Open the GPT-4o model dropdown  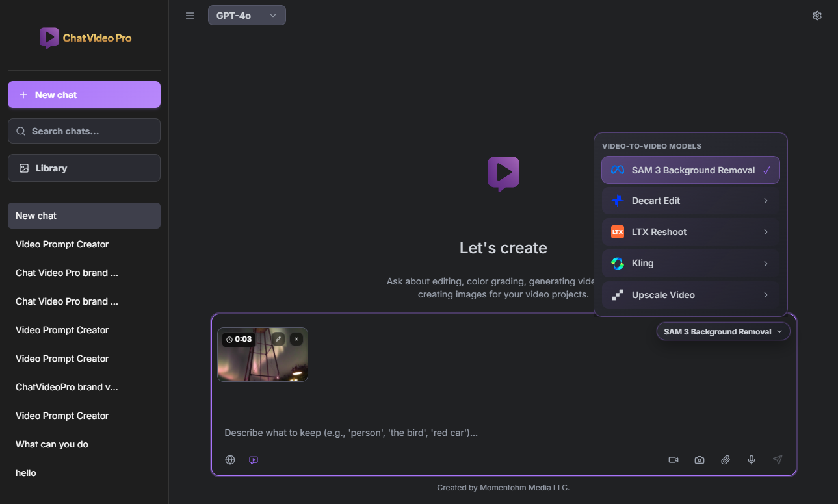(246, 16)
